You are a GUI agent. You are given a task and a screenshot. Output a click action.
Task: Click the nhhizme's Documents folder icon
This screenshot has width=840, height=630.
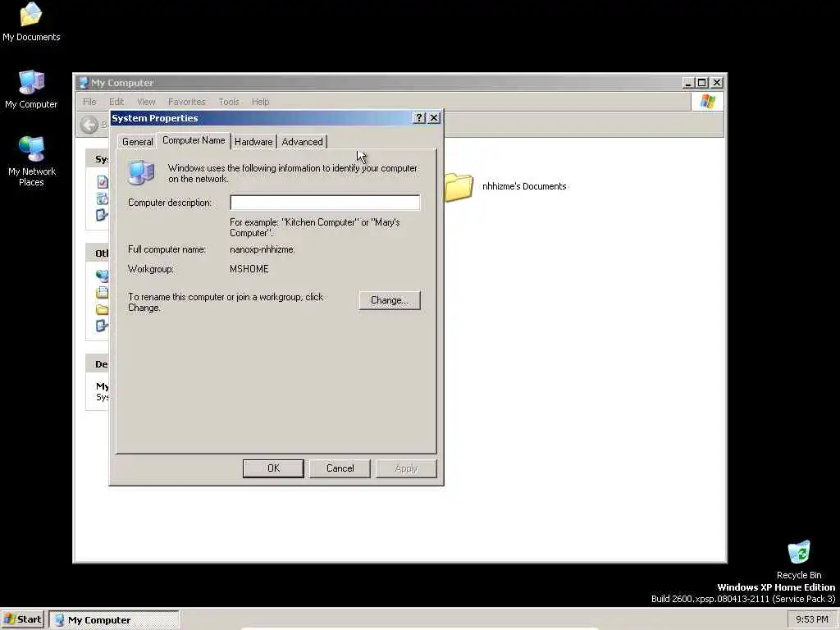(459, 187)
